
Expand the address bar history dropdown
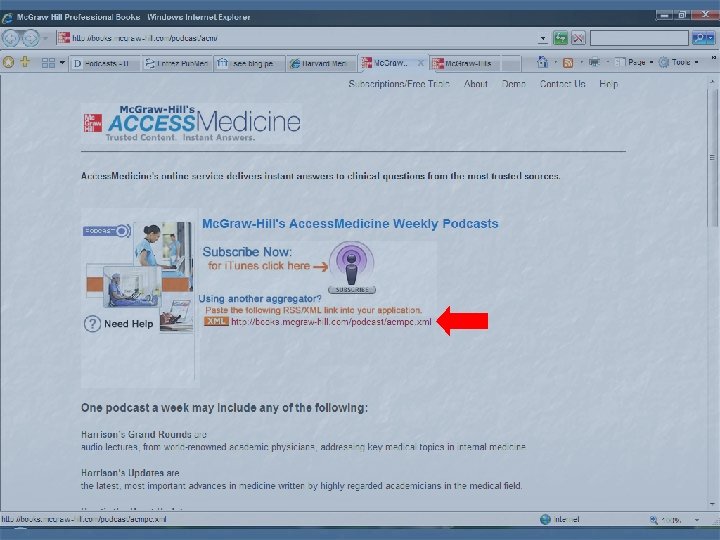tap(543, 39)
